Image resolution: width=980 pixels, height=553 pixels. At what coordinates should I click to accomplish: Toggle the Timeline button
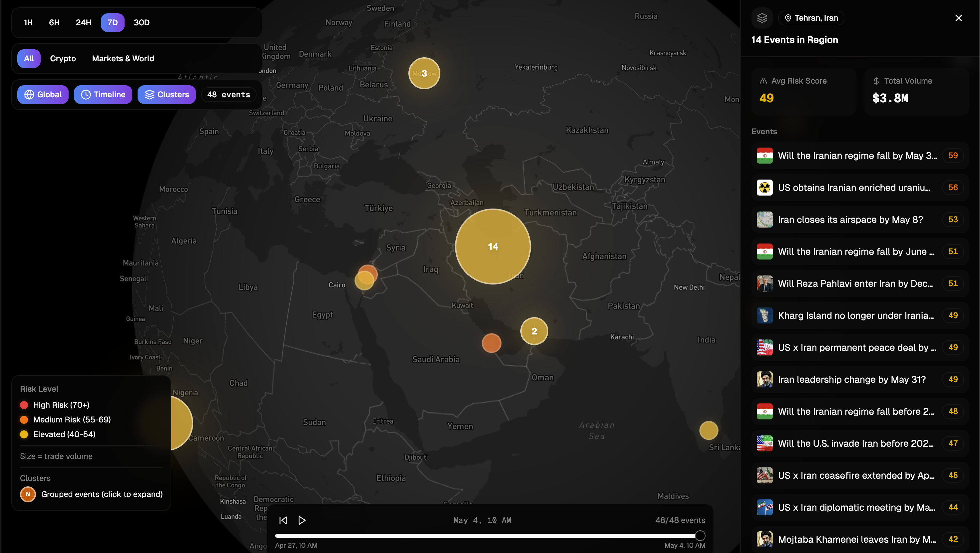(x=103, y=94)
